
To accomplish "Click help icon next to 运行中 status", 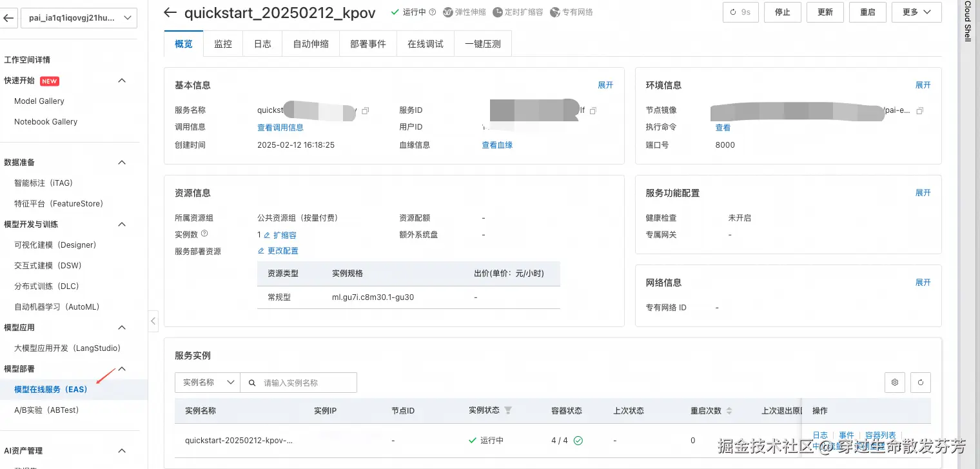I will point(432,12).
